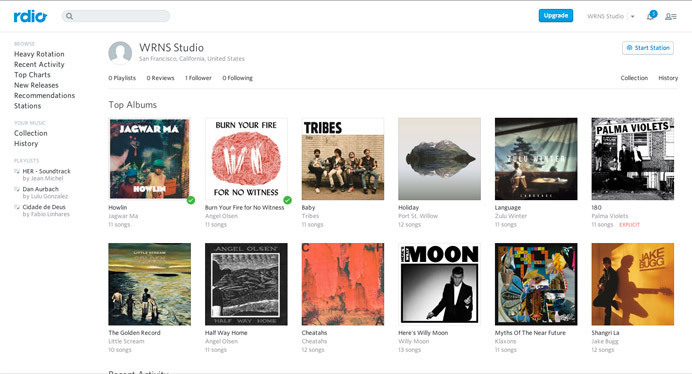Open the Howlin album cover
This screenshot has width=692, height=374.
pyautogui.click(x=150, y=159)
